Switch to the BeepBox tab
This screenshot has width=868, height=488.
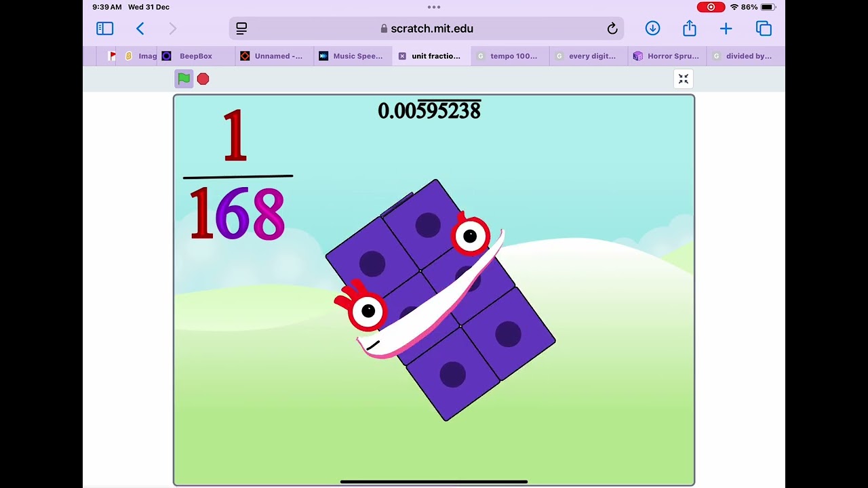coord(196,56)
